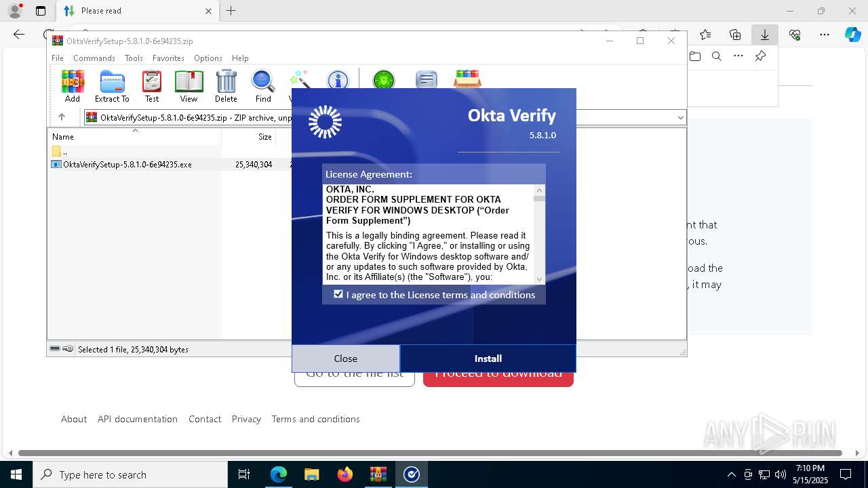Screen dimensions: 868x488
Task: Open the View toolbar icon in WinRAR
Action: (189, 86)
